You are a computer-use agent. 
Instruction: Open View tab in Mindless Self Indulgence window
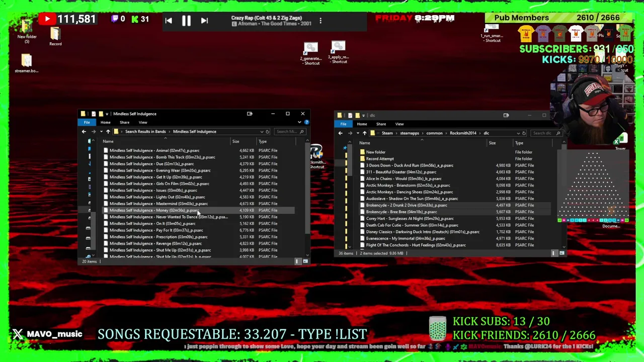tap(143, 122)
